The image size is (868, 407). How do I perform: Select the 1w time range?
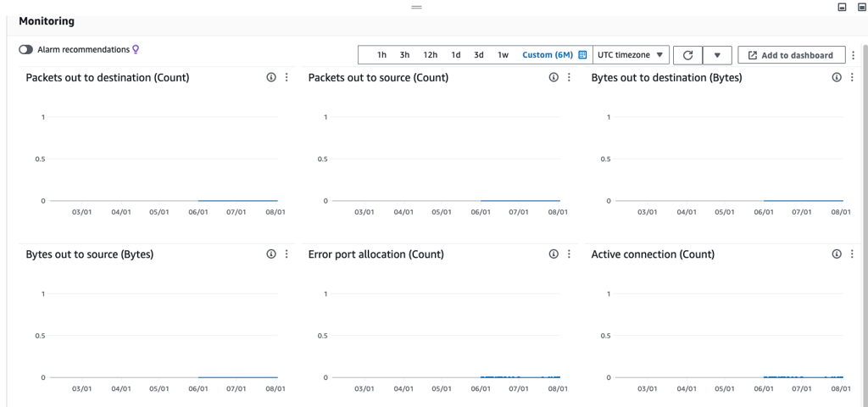pos(503,55)
